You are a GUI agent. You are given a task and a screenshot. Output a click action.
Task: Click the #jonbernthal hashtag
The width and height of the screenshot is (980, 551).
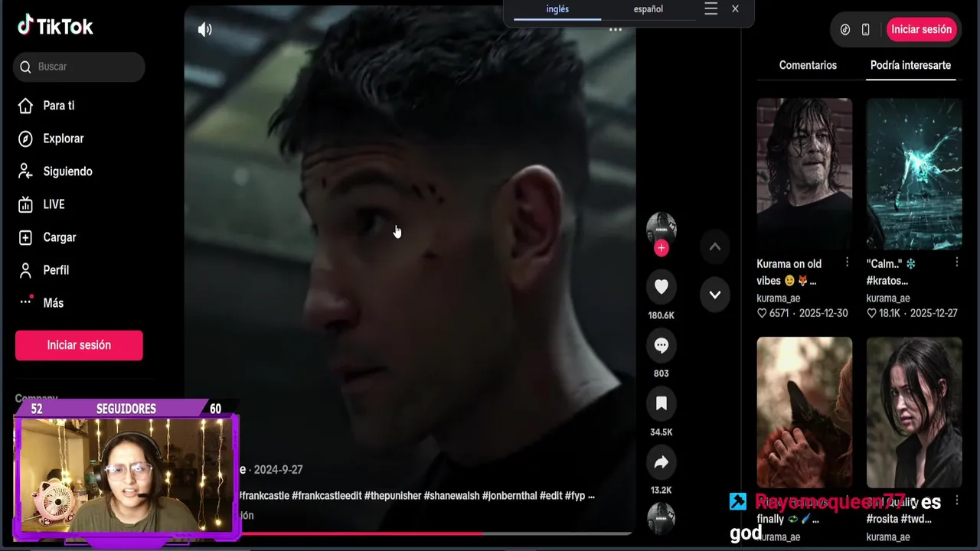(509, 496)
